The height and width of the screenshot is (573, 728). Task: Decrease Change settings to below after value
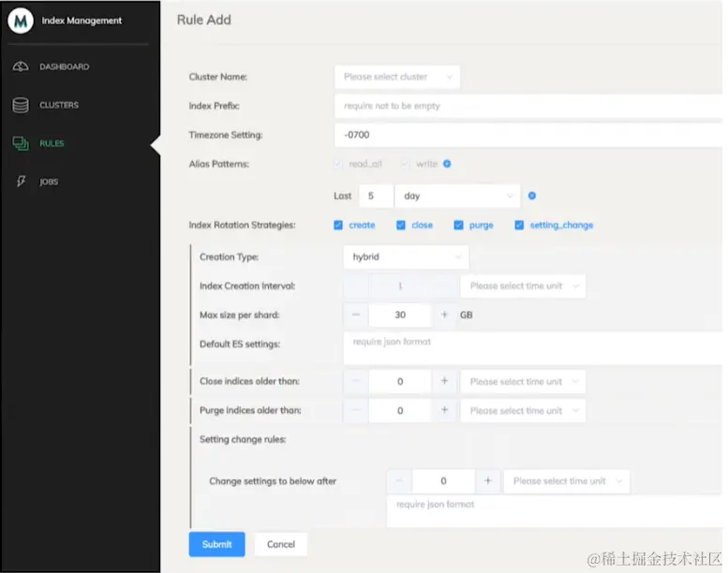400,481
